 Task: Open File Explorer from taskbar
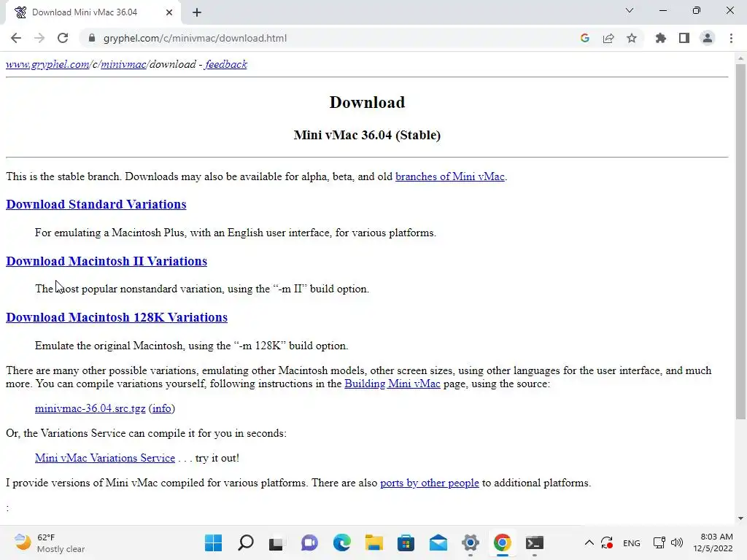[374, 542]
